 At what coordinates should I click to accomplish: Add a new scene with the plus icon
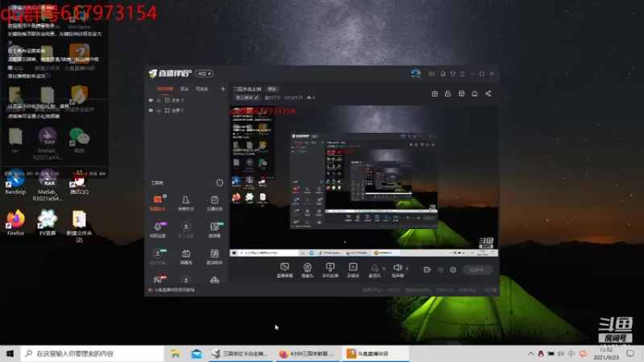(223, 88)
